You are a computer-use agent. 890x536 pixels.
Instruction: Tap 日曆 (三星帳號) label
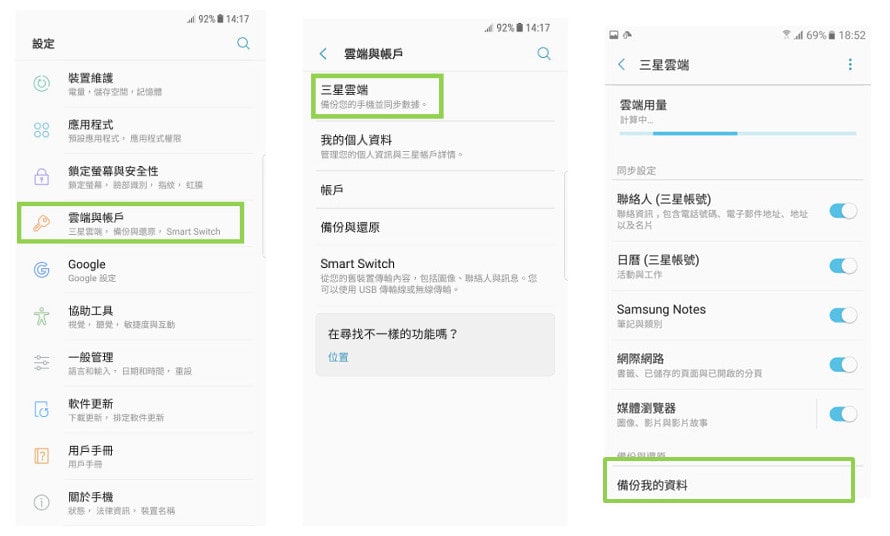point(658,260)
